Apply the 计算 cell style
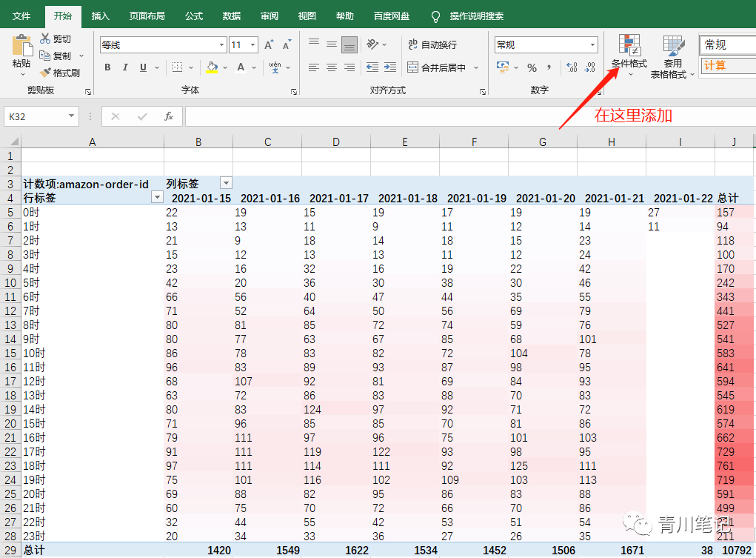The width and height of the screenshot is (756, 558). [x=728, y=65]
